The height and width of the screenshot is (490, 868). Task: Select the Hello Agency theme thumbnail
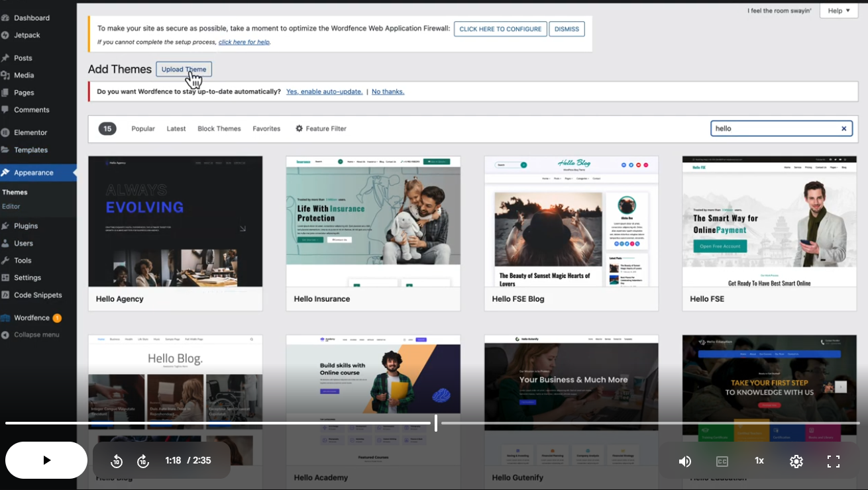point(176,221)
